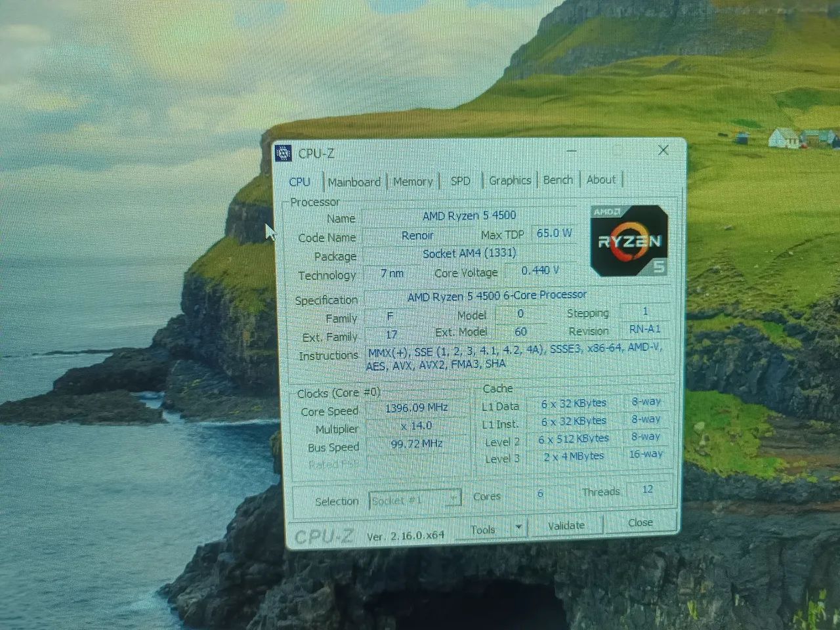Click the Clocks (Core #0) group label
The height and width of the screenshot is (630, 840).
[x=339, y=393]
